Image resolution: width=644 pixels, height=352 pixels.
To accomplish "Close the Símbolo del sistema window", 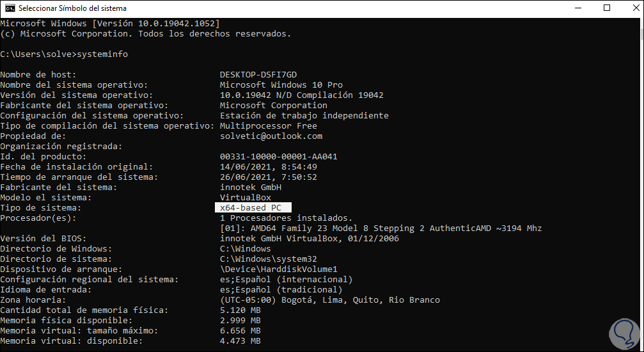I will [636, 8].
